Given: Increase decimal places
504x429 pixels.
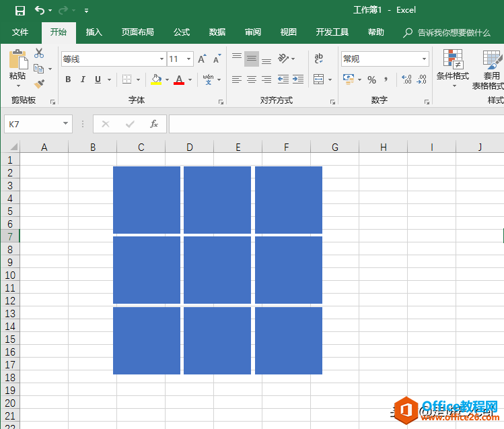Looking at the screenshot, I should pyautogui.click(x=406, y=79).
